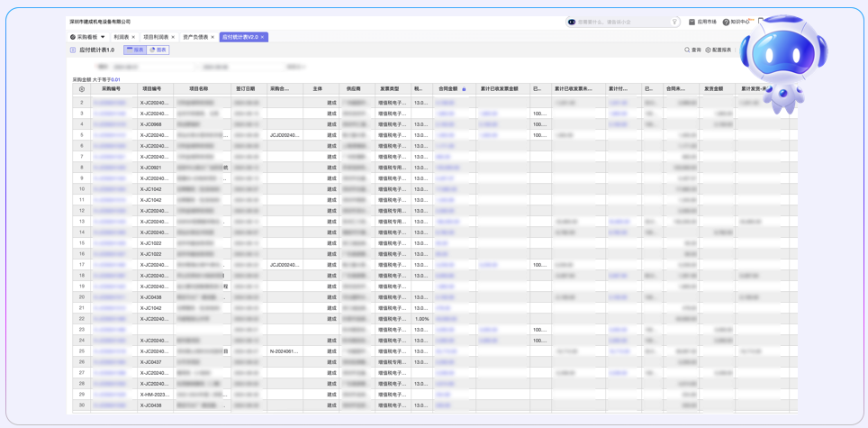Click the 供应商 column header
Image resolution: width=868 pixels, height=428 pixels.
coord(353,89)
